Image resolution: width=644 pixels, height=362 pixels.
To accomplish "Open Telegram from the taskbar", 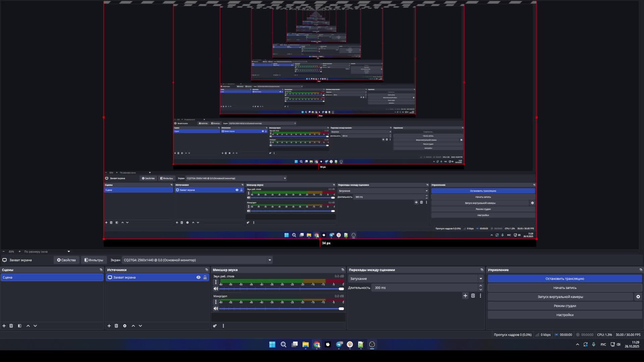I will click(x=339, y=344).
